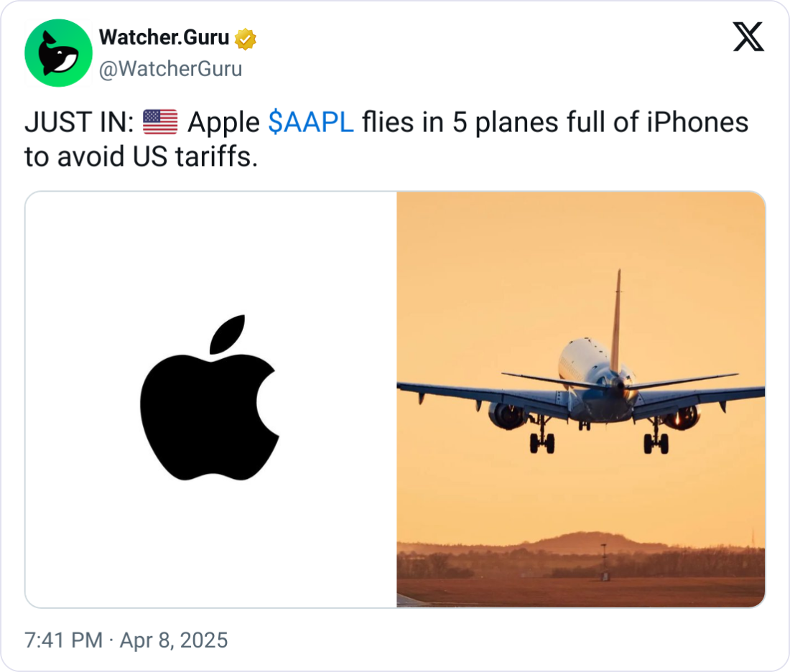Screen dimensions: 790x672
Task: Open the X logo link
Action: (x=748, y=37)
